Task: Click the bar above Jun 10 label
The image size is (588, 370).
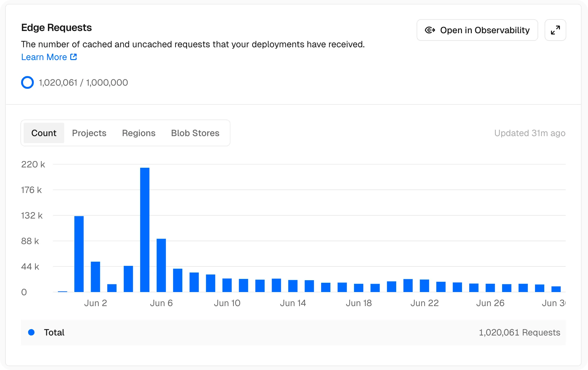Action: (x=227, y=285)
